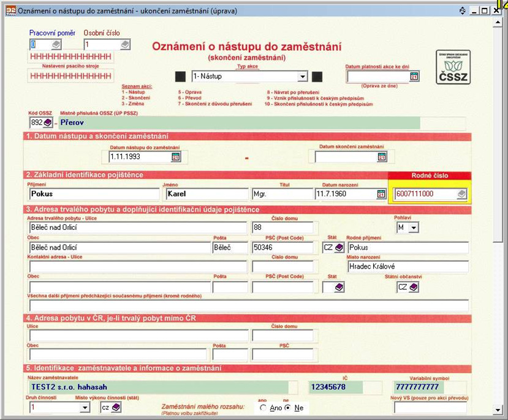Viewport: 508px width, 420px height.
Task: Open calendar for Datum skončení zaměstnání
Action: [382, 157]
